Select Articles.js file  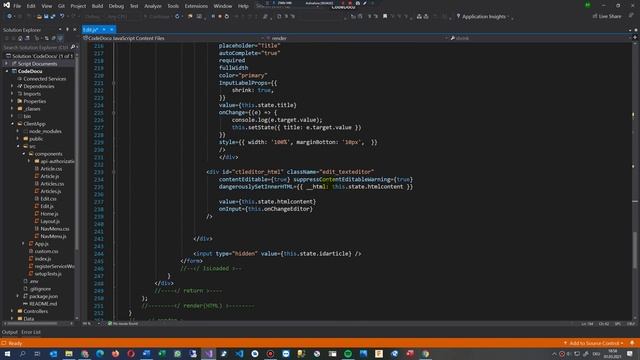51,191
